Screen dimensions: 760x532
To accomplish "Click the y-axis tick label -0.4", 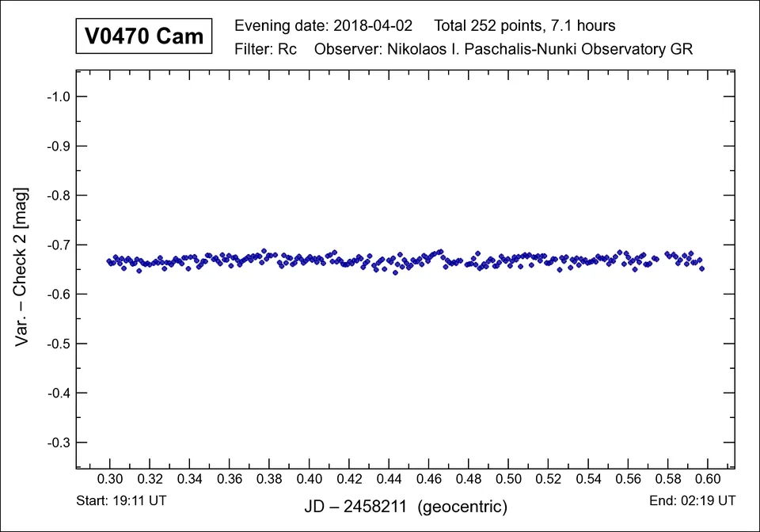I will pyautogui.click(x=59, y=393).
